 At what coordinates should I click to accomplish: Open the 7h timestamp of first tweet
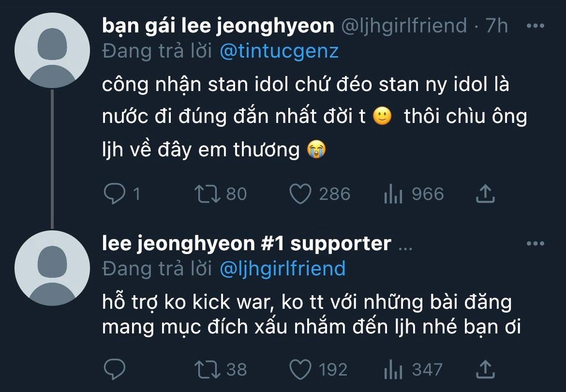(497, 26)
